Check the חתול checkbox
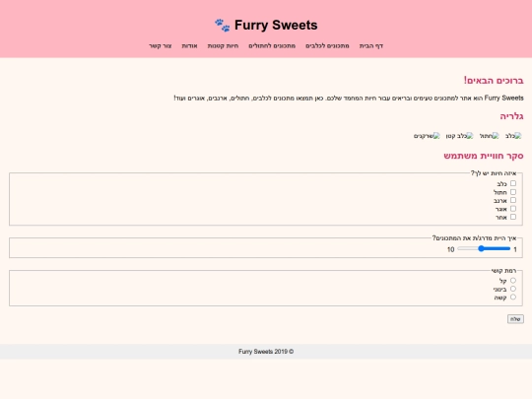 coord(513,192)
